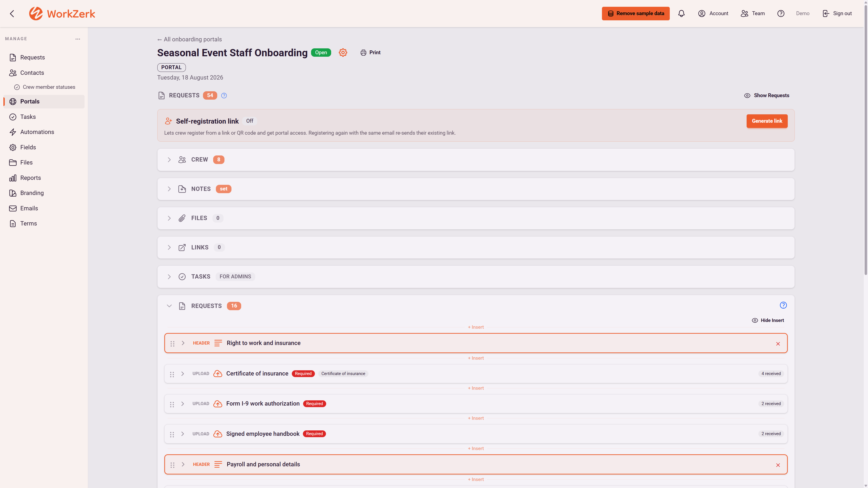
Task: Click the Print icon button
Action: (x=370, y=53)
